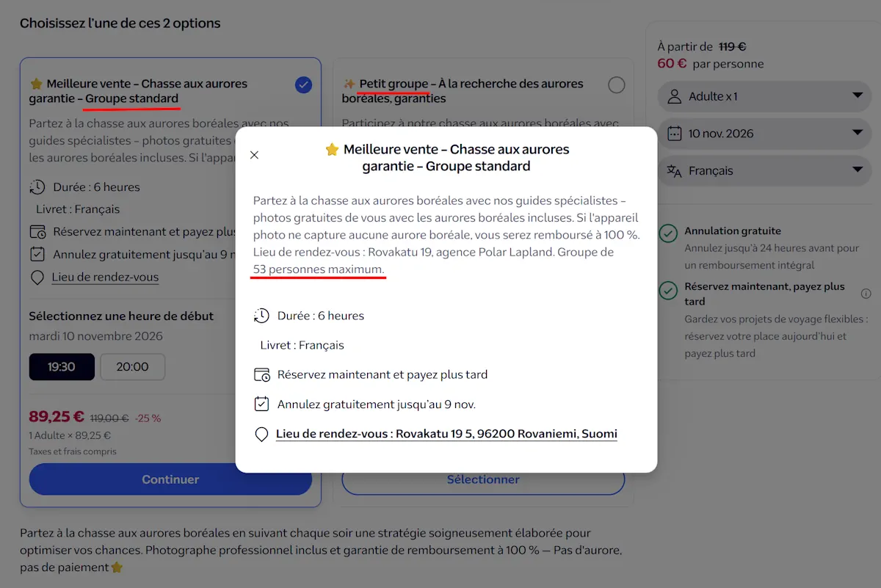This screenshot has width=881, height=588.
Task: Choose the 19:30 start time
Action: [x=62, y=367]
